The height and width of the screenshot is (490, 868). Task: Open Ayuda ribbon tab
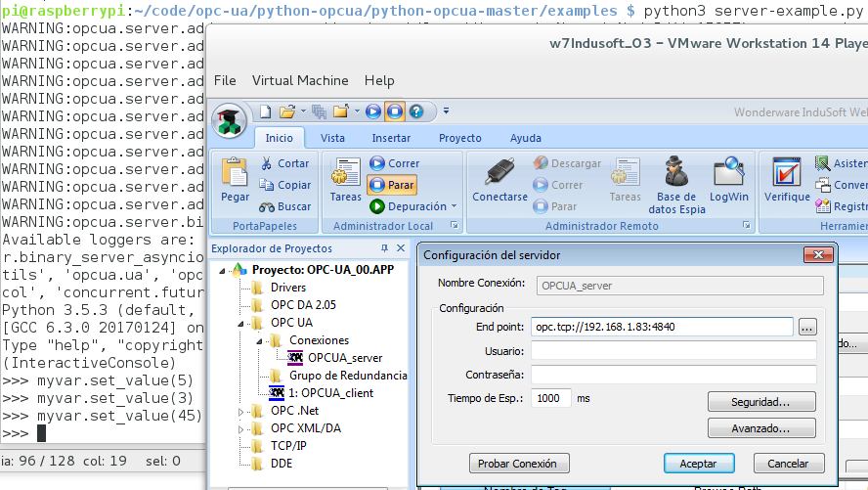(x=525, y=138)
